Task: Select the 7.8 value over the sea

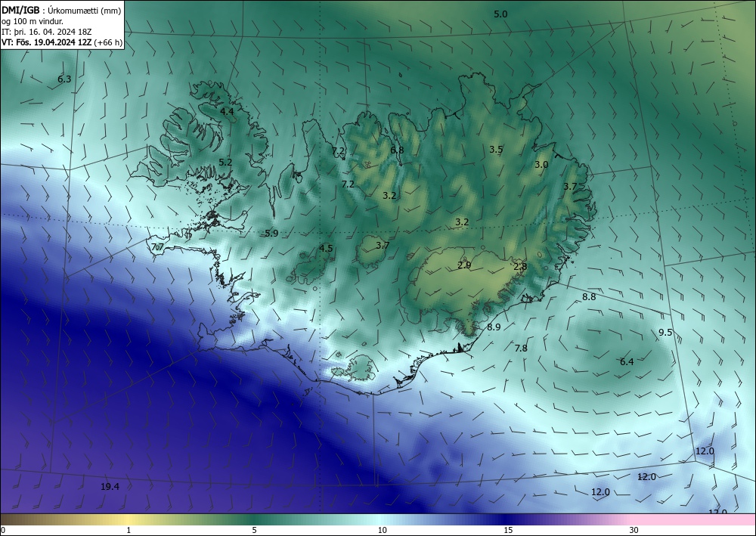Action: point(521,348)
